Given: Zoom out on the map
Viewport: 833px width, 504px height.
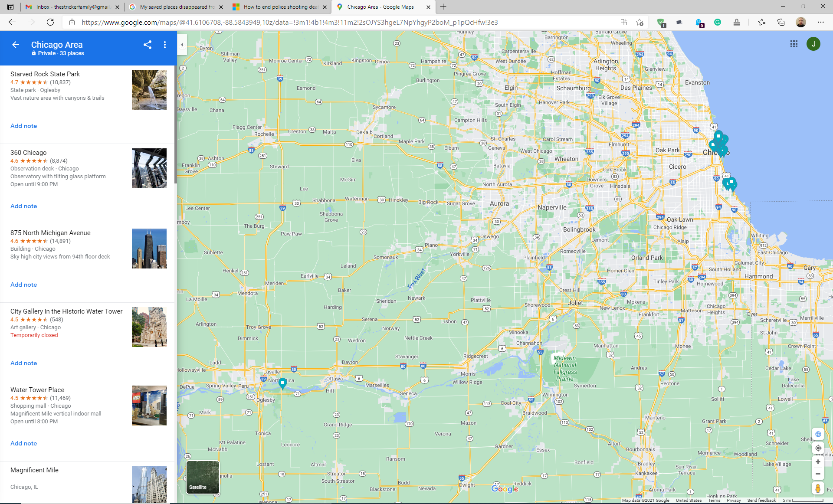Looking at the screenshot, I should click(x=818, y=474).
